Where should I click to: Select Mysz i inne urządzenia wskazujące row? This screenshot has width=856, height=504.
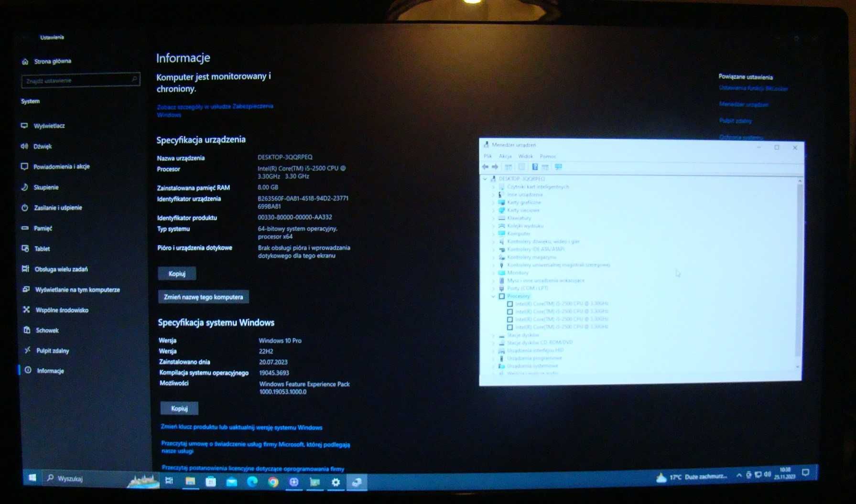[x=545, y=280]
